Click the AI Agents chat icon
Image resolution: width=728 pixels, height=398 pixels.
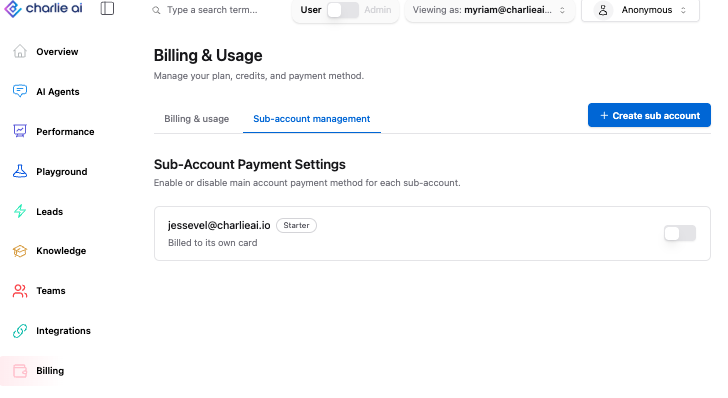[x=20, y=91]
